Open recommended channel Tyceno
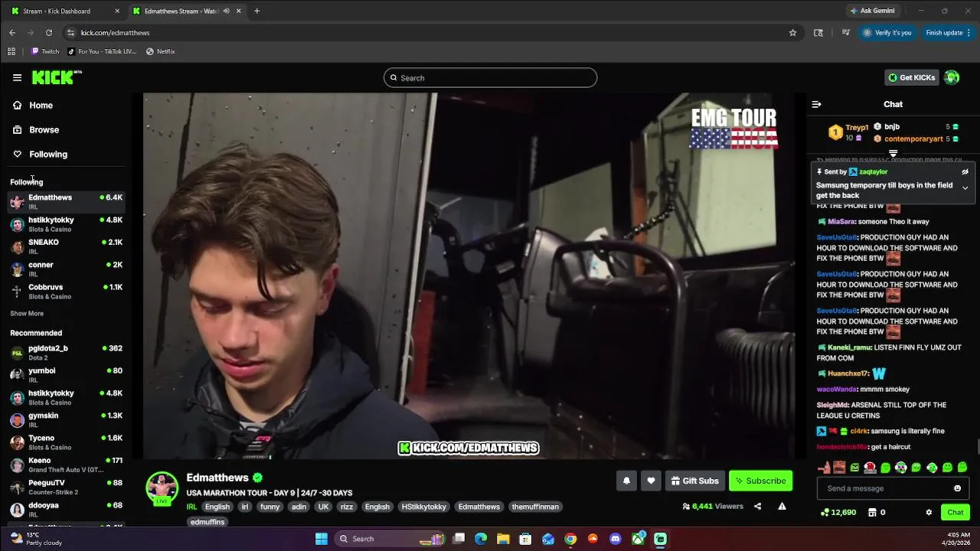980x551 pixels. (66, 442)
